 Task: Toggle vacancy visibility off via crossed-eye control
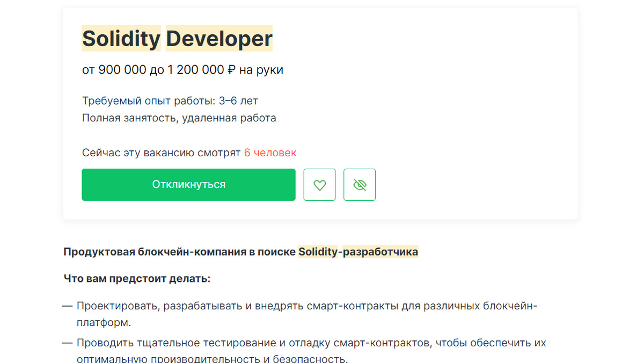point(360,185)
